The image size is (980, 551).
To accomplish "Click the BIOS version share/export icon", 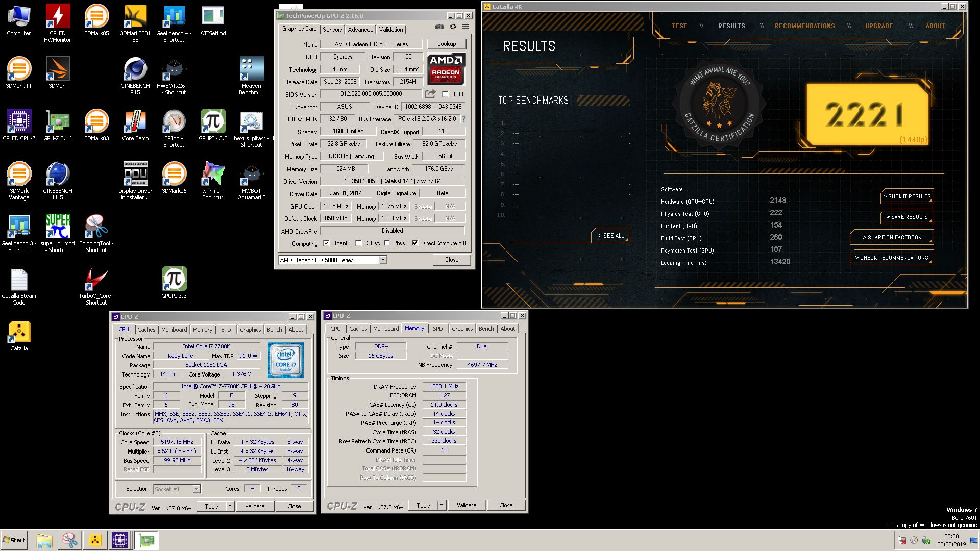I will tap(430, 94).
